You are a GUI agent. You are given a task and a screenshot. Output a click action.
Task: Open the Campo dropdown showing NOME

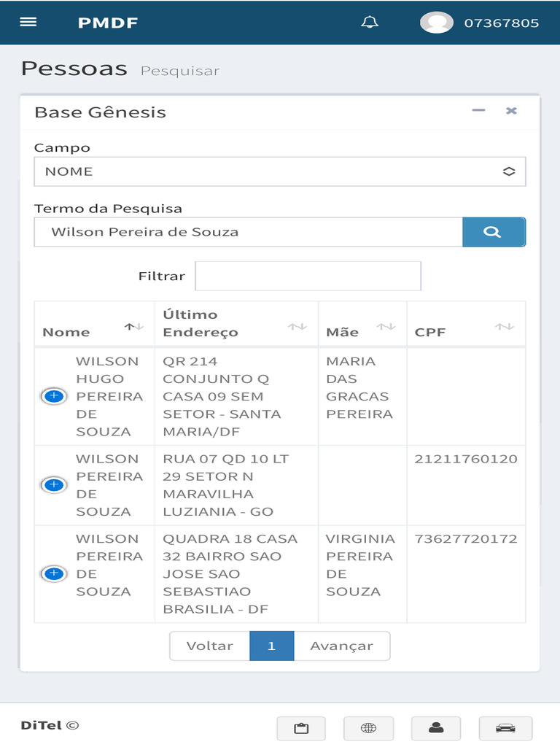(279, 171)
